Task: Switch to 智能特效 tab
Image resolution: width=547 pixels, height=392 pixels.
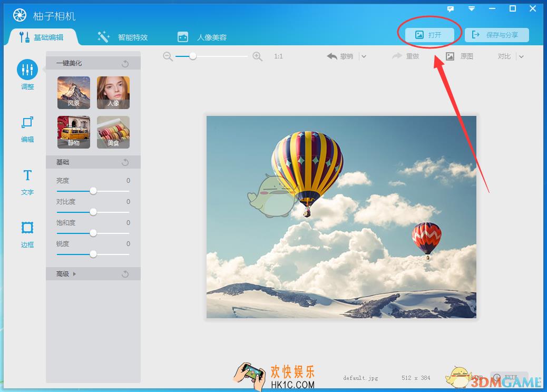Action: 123,37
